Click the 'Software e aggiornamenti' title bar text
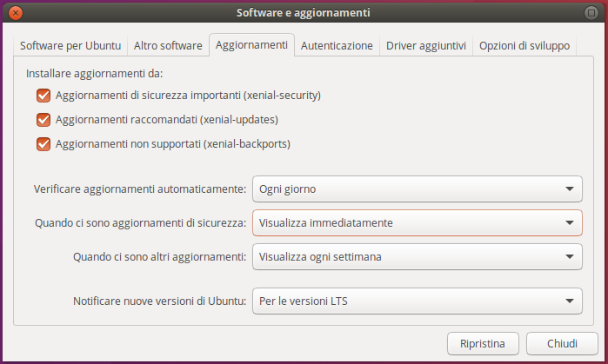608x364 pixels. point(304,13)
